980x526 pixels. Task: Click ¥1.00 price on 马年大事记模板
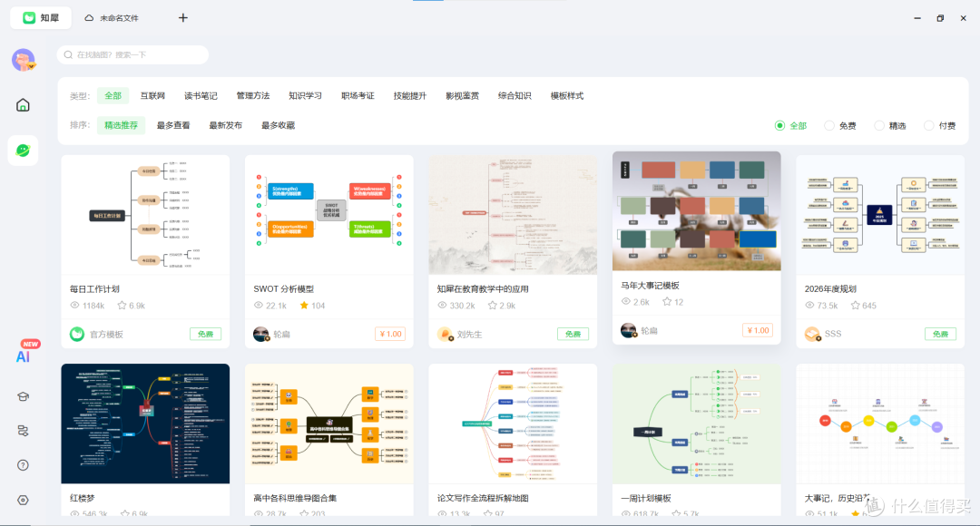758,330
